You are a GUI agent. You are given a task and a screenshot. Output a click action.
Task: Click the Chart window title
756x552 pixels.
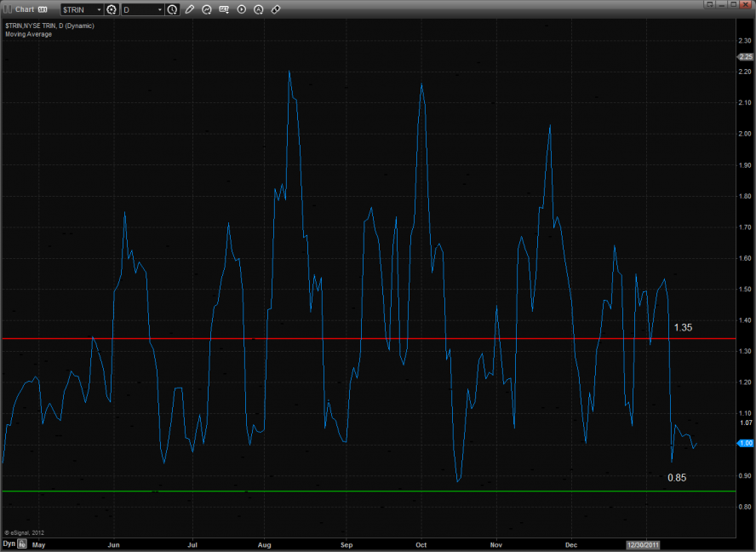coord(24,9)
